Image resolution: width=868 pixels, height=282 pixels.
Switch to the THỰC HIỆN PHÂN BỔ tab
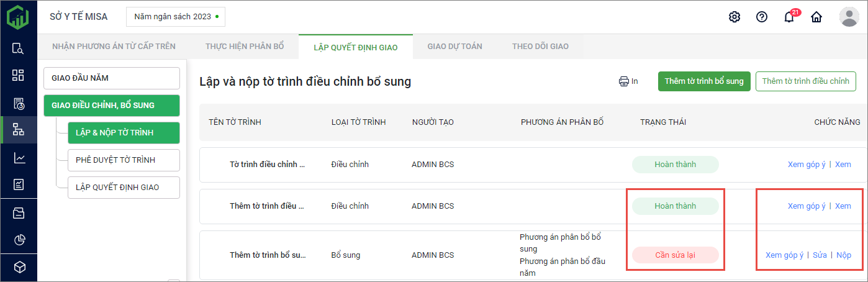pyautogui.click(x=245, y=46)
